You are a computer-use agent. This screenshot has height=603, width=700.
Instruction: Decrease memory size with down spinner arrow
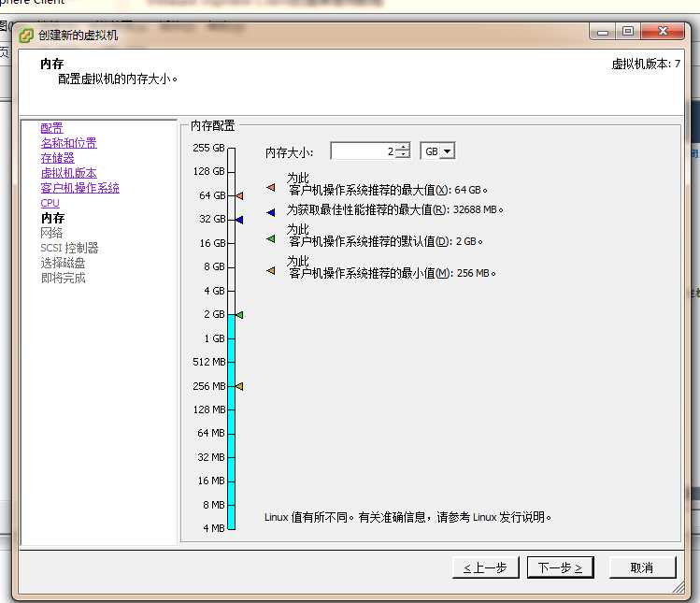click(x=403, y=155)
